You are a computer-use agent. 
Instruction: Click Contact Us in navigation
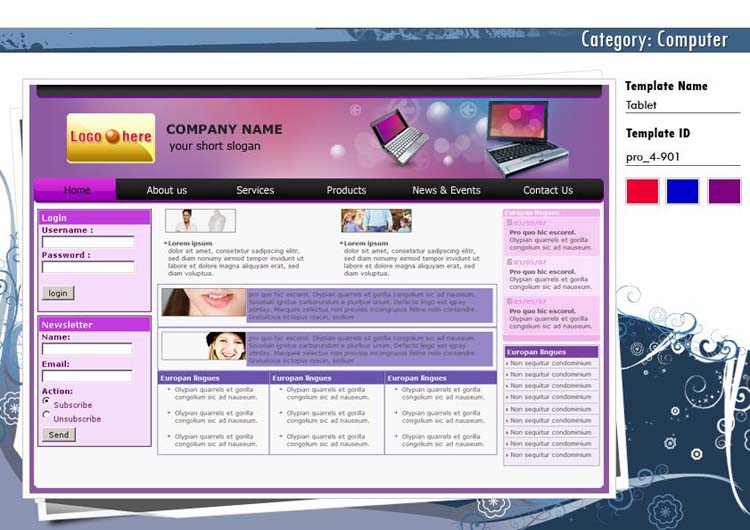(x=548, y=190)
